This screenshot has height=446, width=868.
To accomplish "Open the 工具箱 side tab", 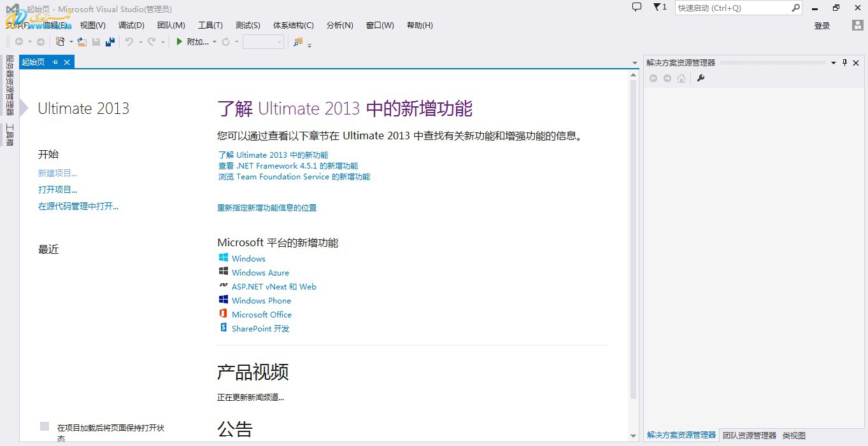I will pos(10,134).
